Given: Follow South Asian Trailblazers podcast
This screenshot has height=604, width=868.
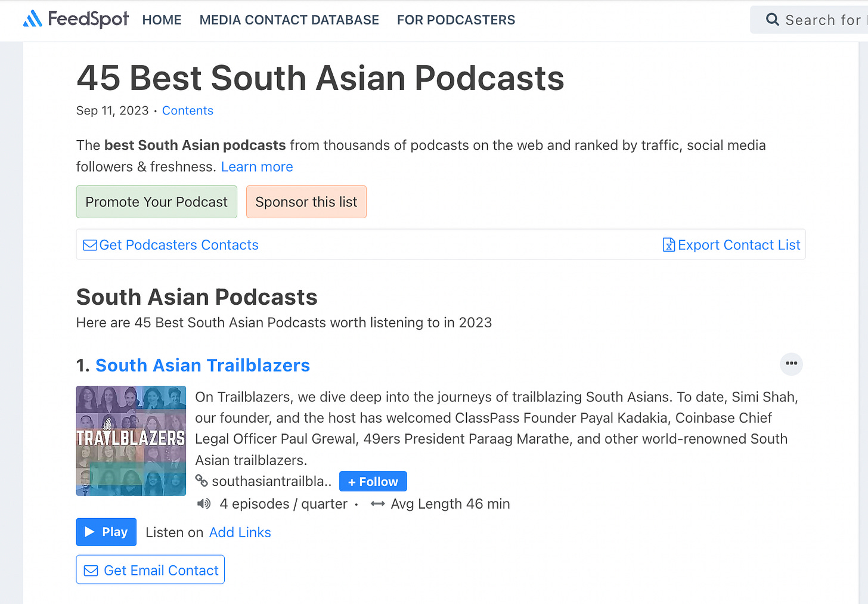Looking at the screenshot, I should [x=373, y=482].
